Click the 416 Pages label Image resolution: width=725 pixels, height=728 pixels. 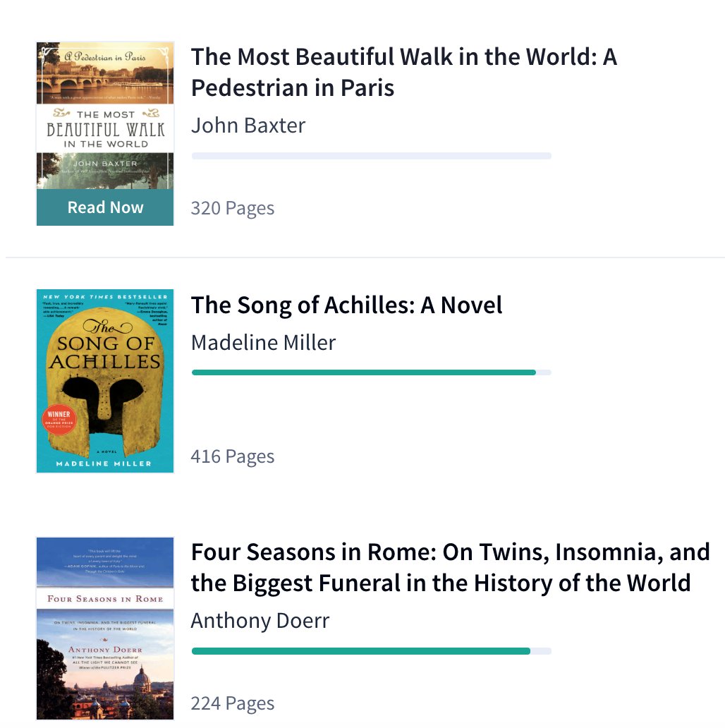[x=233, y=456]
